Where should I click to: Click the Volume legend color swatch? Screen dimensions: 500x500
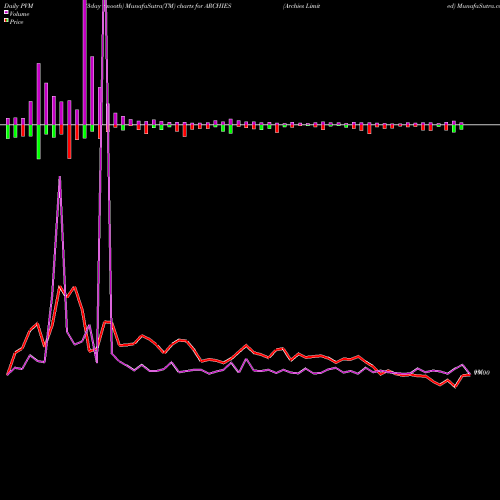coord(6,12)
